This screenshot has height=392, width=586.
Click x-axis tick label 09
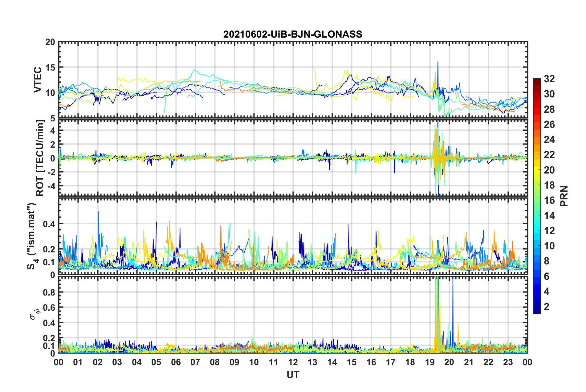234,362
